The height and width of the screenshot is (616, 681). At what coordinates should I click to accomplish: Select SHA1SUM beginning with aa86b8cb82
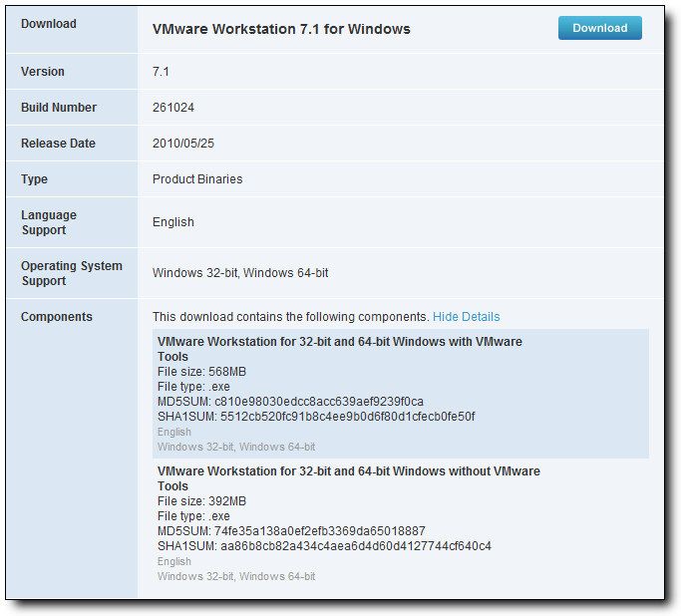(x=324, y=546)
